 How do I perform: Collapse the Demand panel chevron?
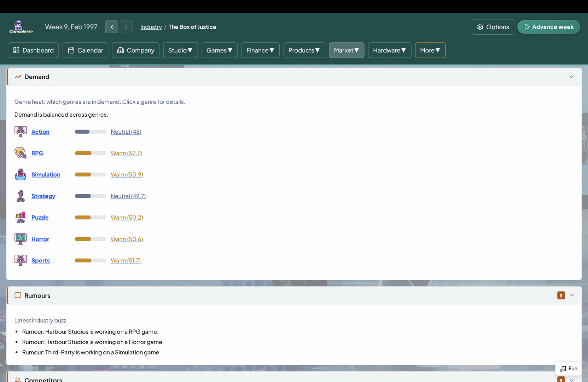coord(571,76)
